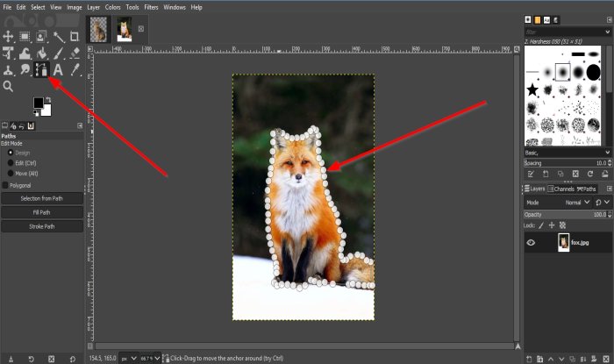The image size is (614, 364).
Task: Open the Tools menu
Action: pyautogui.click(x=132, y=7)
